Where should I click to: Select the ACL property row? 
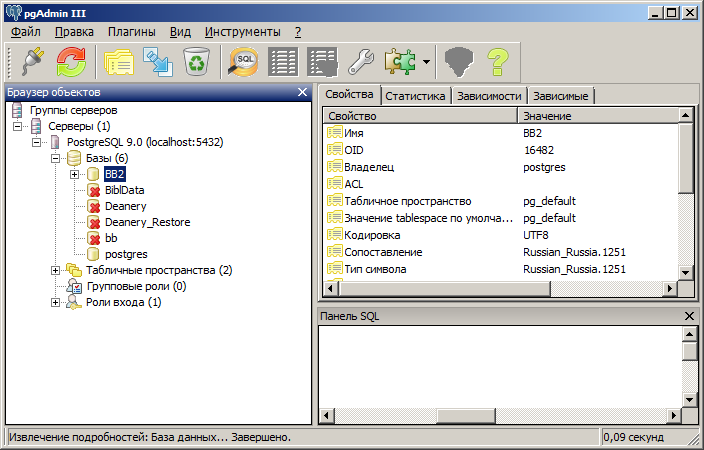501,184
